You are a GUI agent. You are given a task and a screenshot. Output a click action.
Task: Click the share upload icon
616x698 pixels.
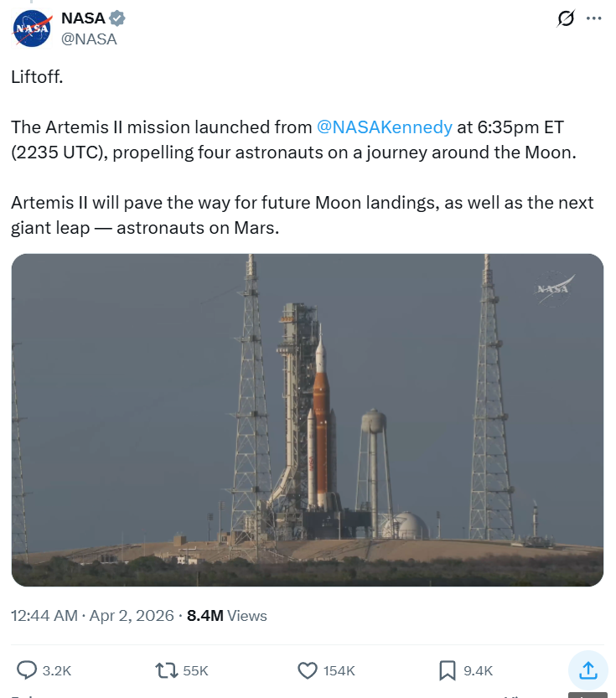[588, 670]
